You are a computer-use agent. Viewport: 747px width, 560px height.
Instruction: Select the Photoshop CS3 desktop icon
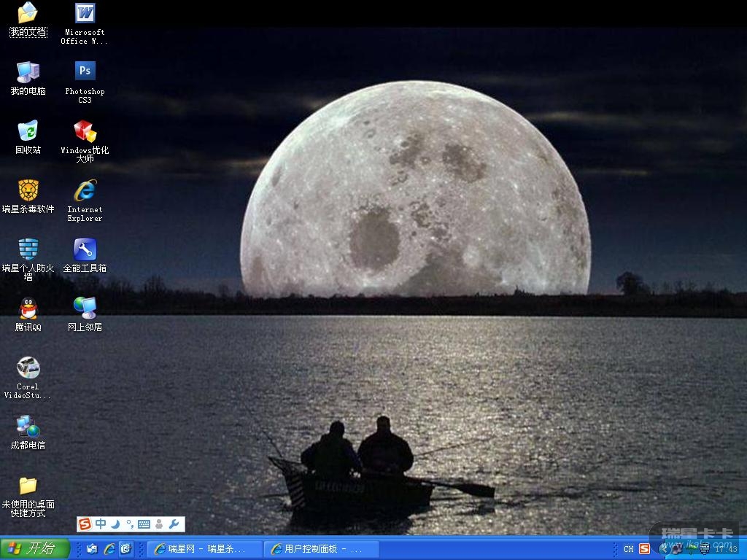pos(85,71)
